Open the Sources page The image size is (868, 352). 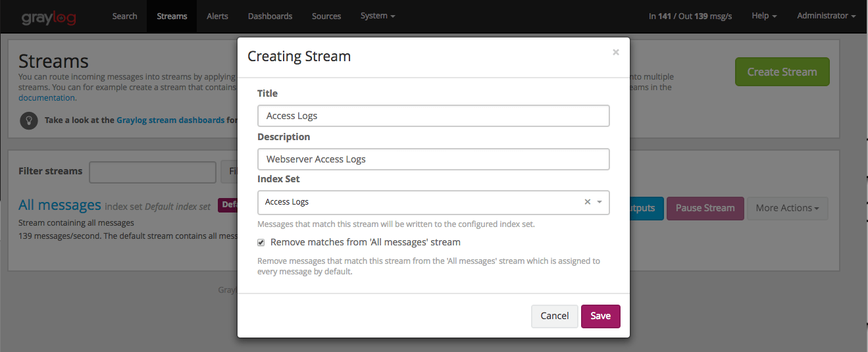click(326, 16)
